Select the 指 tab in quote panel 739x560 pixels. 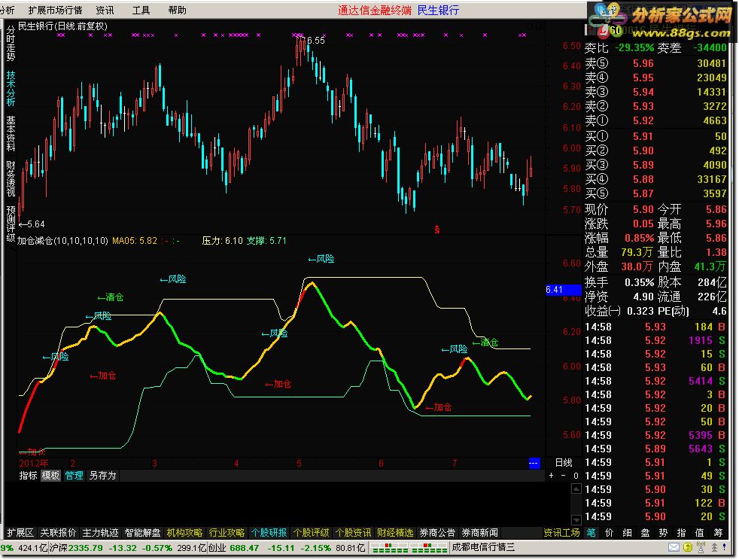click(x=682, y=533)
